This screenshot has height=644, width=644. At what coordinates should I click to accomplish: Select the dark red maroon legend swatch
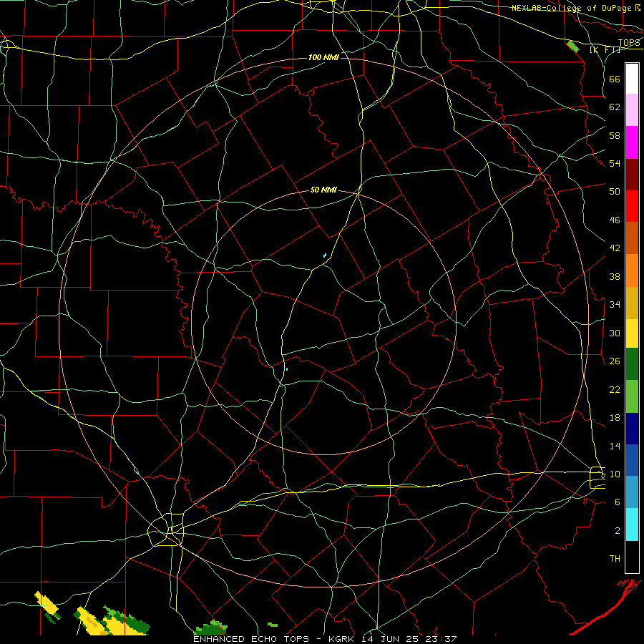click(x=632, y=175)
